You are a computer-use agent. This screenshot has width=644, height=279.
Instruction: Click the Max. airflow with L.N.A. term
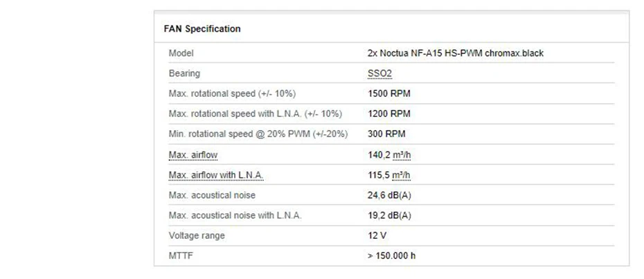point(216,175)
